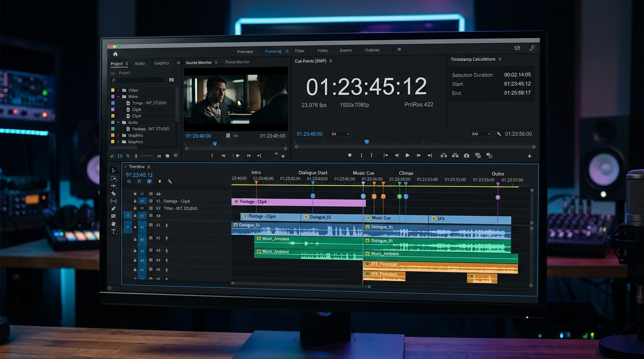Select the Pen tool in toolbar
Viewport: 644px width, 359px height.
(x=113, y=208)
